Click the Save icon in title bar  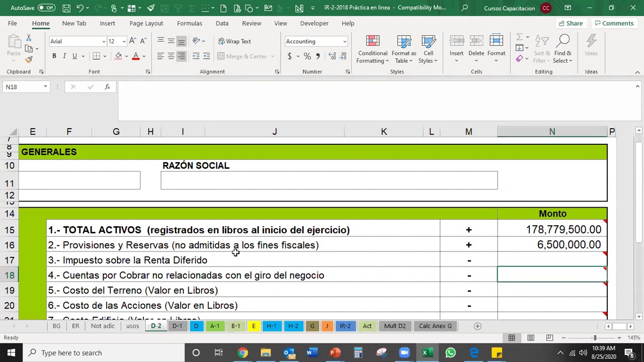[x=66, y=8]
